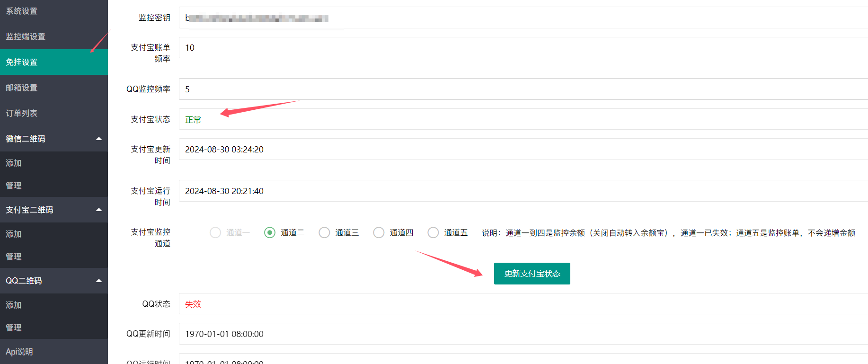Open Api说明 in the sidebar
This screenshot has height=364, width=868.
click(x=54, y=352)
